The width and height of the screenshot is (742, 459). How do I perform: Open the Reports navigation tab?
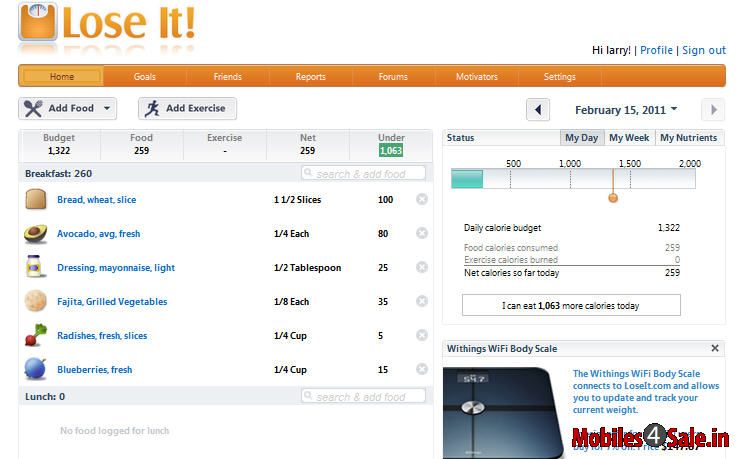[x=310, y=77]
